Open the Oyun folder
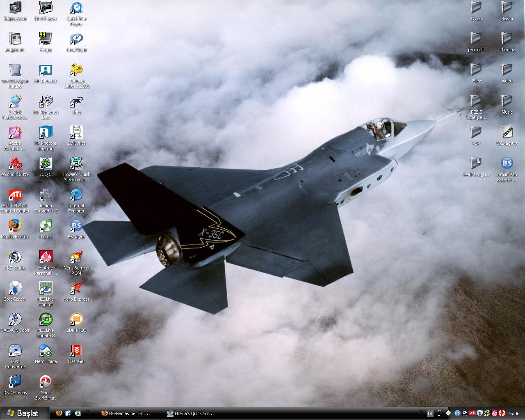This screenshot has width=525, height=420. pyautogui.click(x=476, y=11)
